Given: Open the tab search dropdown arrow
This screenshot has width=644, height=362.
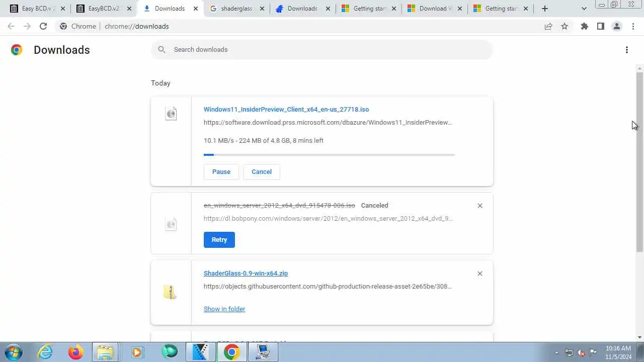Looking at the screenshot, I should [x=584, y=9].
